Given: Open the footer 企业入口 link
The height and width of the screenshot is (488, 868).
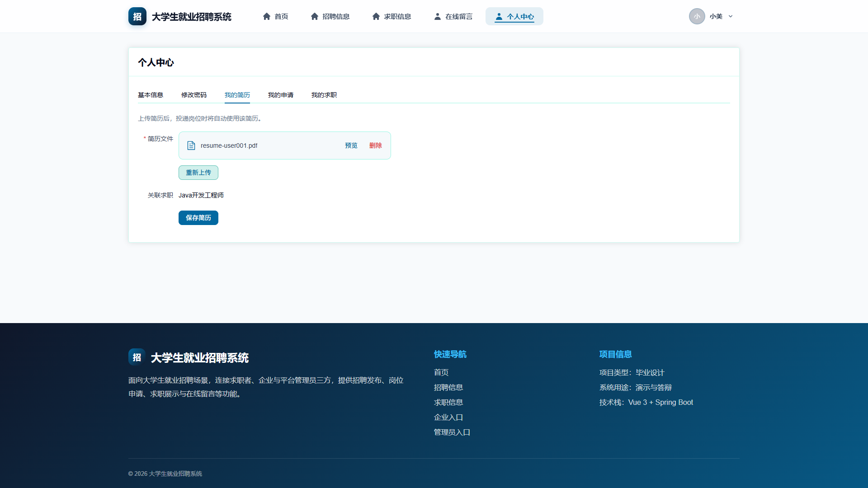Looking at the screenshot, I should (448, 417).
